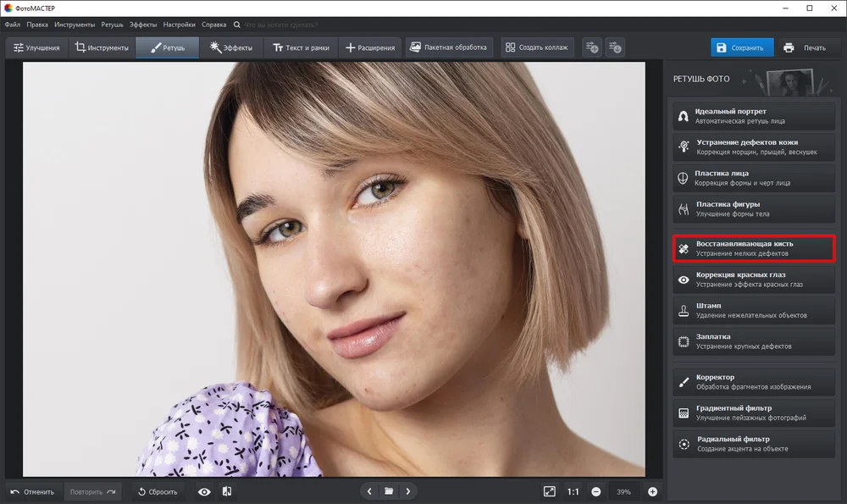Viewport: 847px width, 504px height.
Task: Zoom in with the plus icon
Action: (x=652, y=491)
